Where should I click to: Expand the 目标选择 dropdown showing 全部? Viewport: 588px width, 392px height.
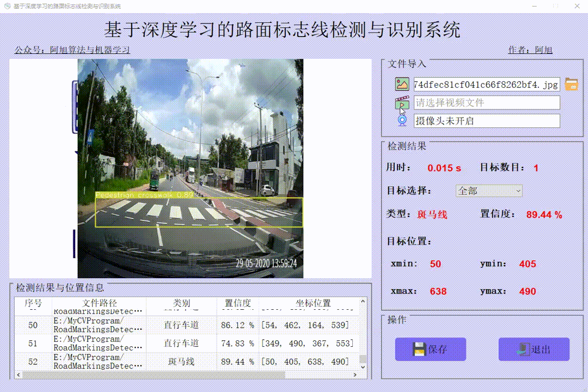click(x=489, y=191)
